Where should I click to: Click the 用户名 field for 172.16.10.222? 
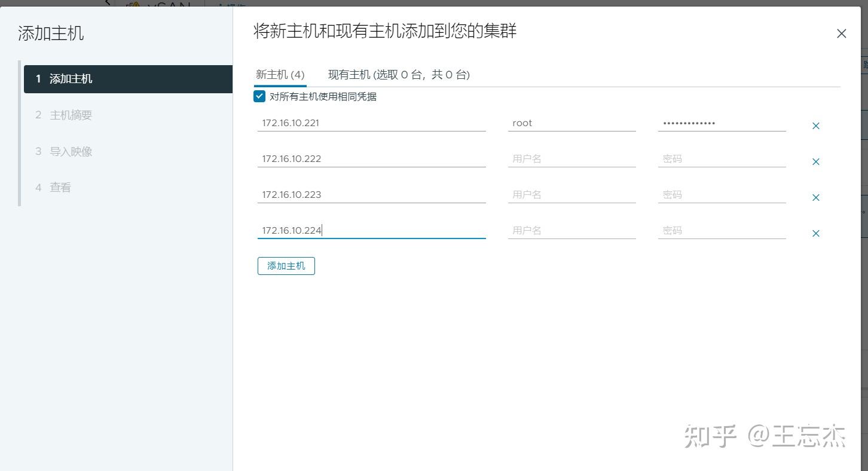coord(571,159)
